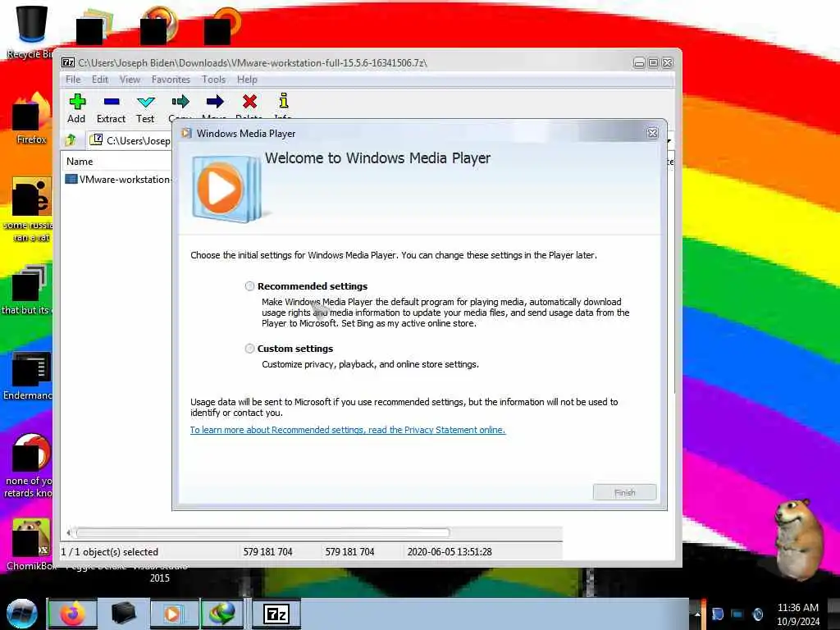Click the 2020-06-05 13:51:28 status entry
The width and height of the screenshot is (840, 630).
[450, 552]
